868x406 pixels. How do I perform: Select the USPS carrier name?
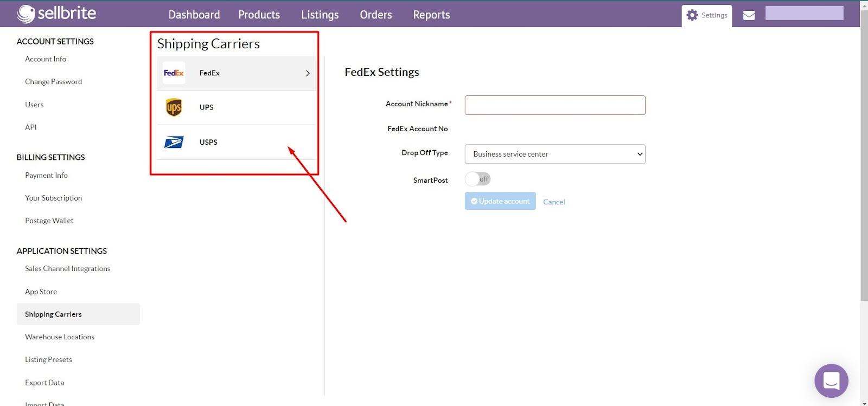208,142
